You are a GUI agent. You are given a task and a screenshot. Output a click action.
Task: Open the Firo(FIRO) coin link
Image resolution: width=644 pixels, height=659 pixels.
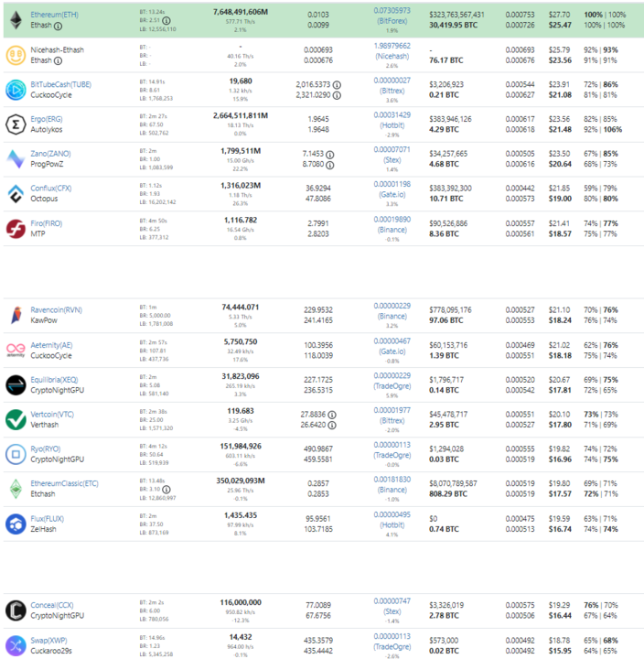coord(47,223)
